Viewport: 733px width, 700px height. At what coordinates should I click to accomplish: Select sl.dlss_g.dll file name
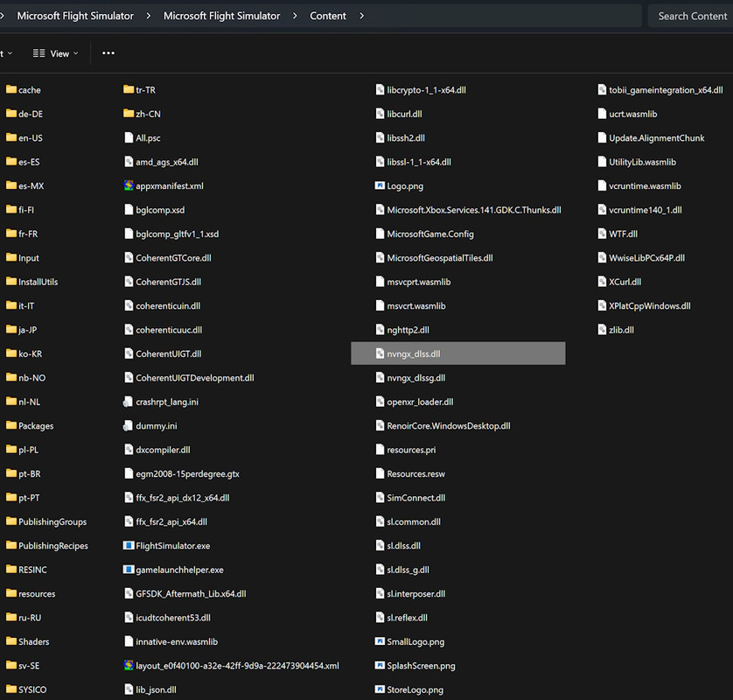pyautogui.click(x=408, y=570)
